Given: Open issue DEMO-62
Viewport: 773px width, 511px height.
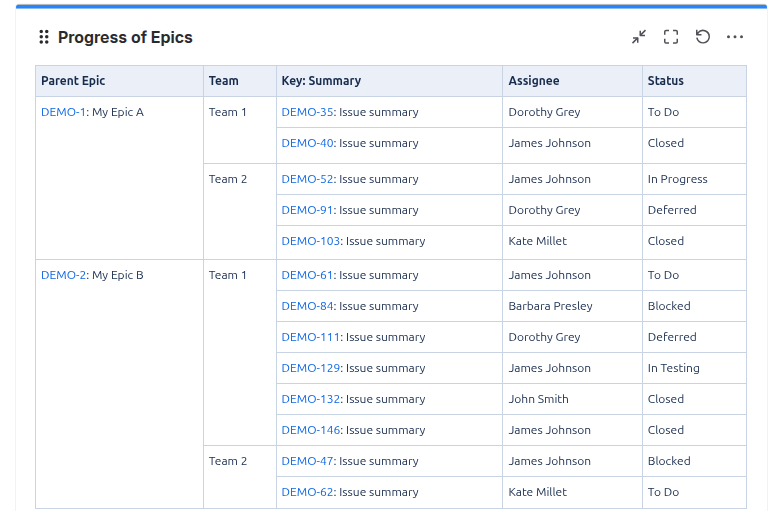Looking at the screenshot, I should click(x=307, y=492).
